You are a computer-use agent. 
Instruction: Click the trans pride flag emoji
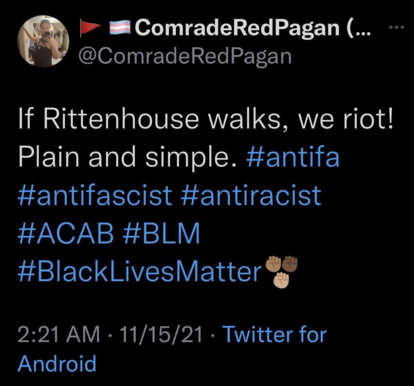click(x=120, y=28)
